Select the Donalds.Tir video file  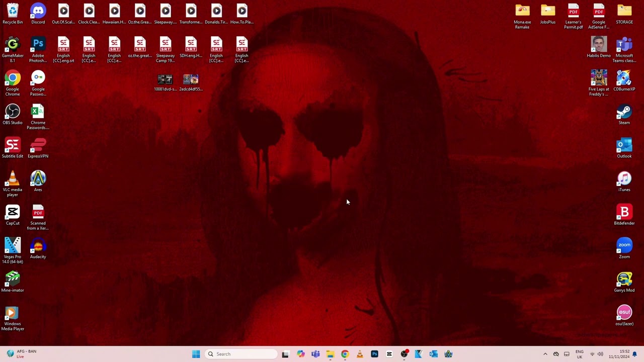(216, 14)
